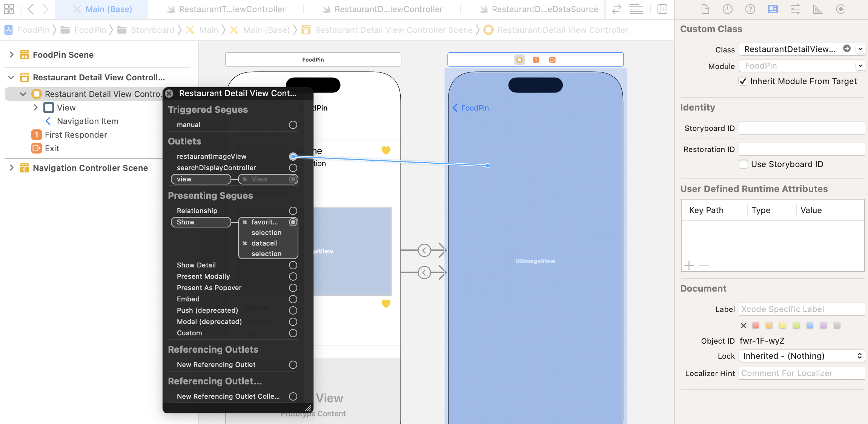Open the Size inspector ruler icon
This screenshot has height=424, width=868.
[x=817, y=9]
